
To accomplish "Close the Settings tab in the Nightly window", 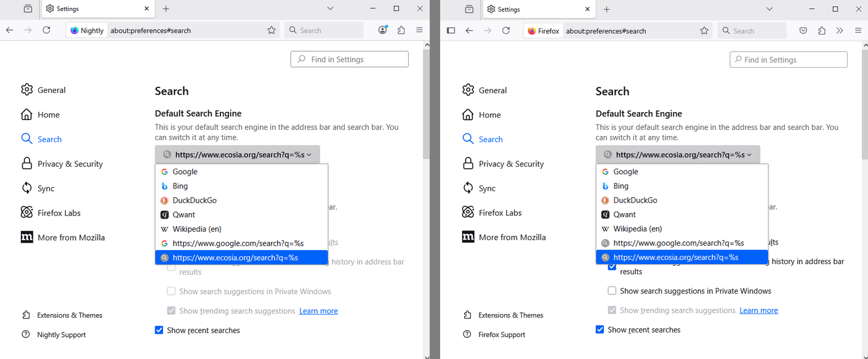I will (147, 9).
